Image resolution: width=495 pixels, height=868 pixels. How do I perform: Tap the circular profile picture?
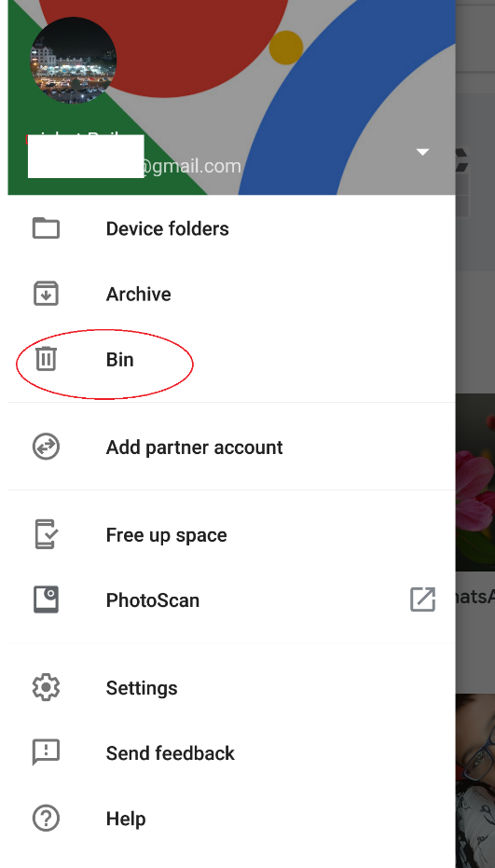[x=73, y=60]
